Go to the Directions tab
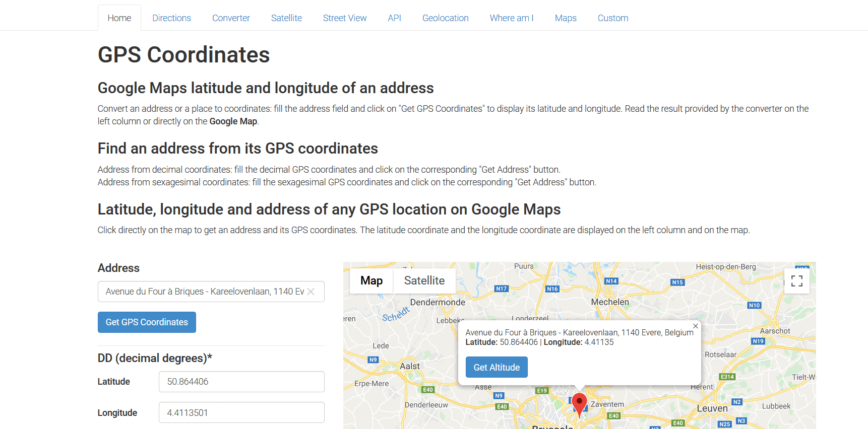Screen dimensions: 868x429 tap(172, 18)
